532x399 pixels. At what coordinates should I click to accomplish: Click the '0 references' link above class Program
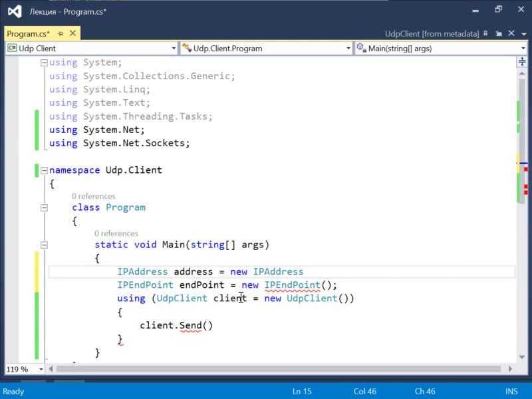[93, 196]
